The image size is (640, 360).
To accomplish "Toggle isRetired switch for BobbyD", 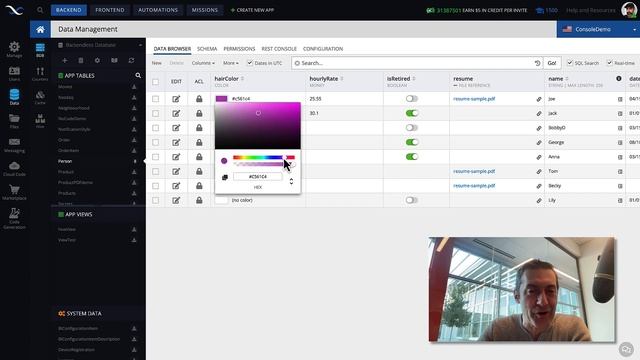I will pos(412,127).
